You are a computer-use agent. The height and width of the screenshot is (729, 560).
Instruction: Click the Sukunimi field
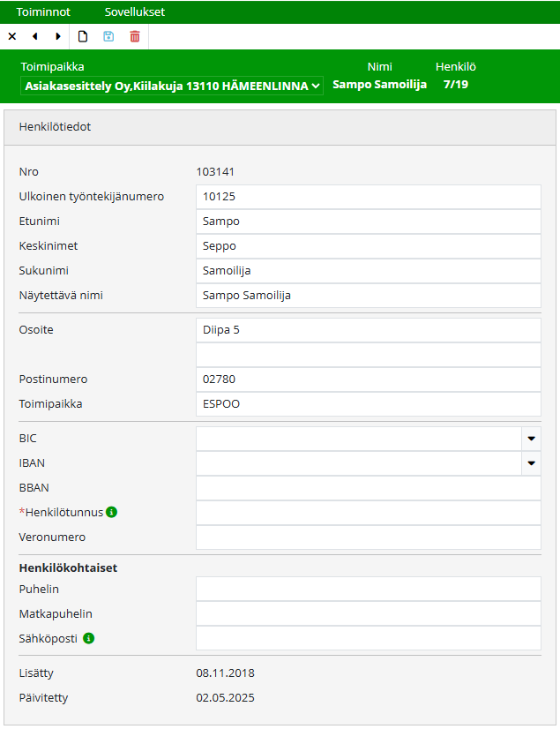click(368, 271)
